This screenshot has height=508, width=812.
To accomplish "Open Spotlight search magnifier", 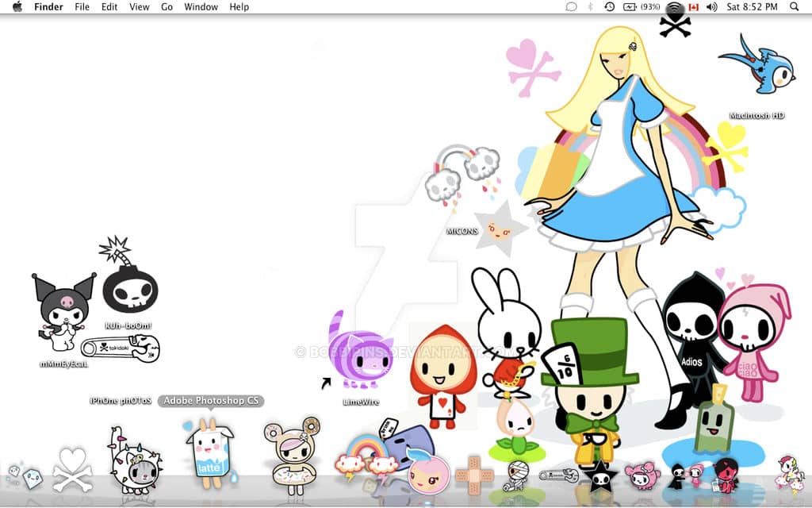I will coord(795,6).
